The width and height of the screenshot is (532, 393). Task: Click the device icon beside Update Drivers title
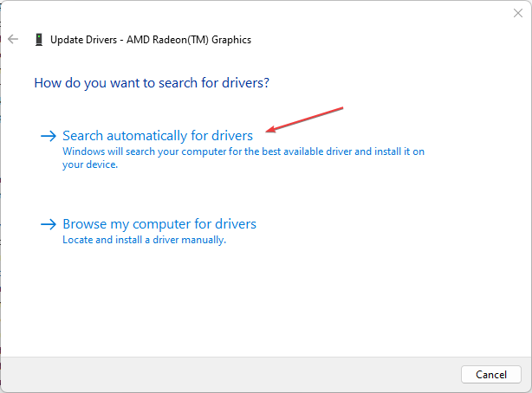(39, 40)
